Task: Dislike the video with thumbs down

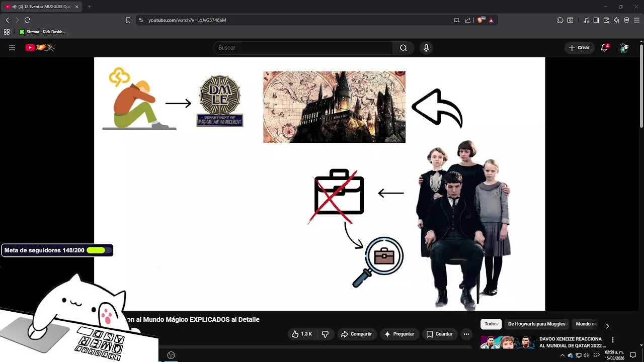Action: pyautogui.click(x=325, y=334)
